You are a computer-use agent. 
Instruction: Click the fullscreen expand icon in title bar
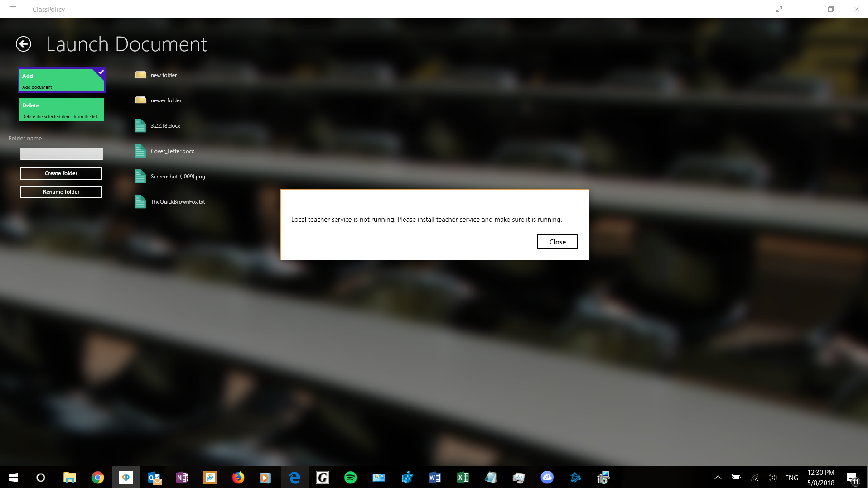(779, 9)
